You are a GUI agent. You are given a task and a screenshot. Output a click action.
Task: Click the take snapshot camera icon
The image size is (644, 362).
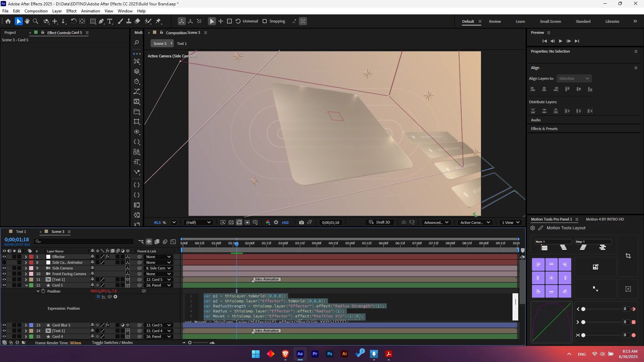point(301,222)
